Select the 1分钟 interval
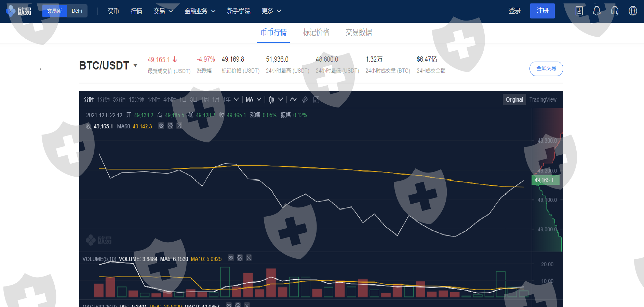Viewport: 644px width, 307px height. (103, 100)
